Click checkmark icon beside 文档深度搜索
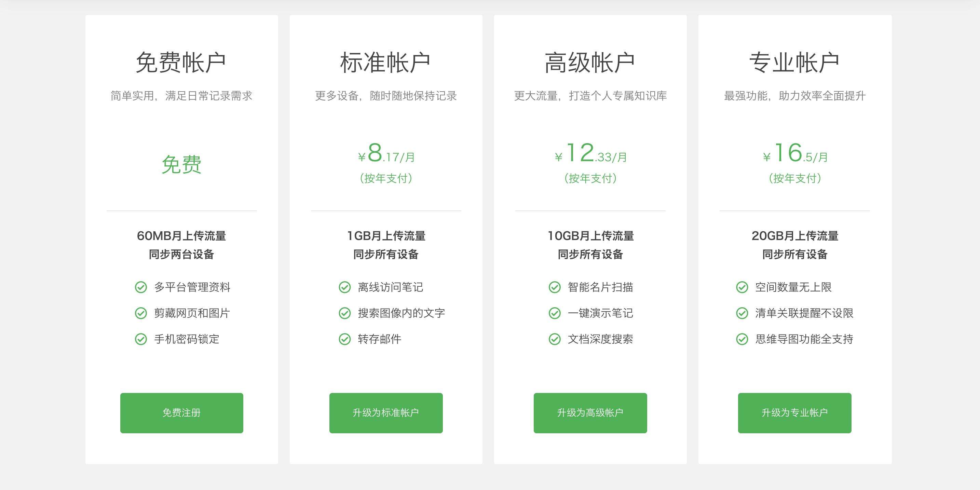This screenshot has width=980, height=490. 555,339
